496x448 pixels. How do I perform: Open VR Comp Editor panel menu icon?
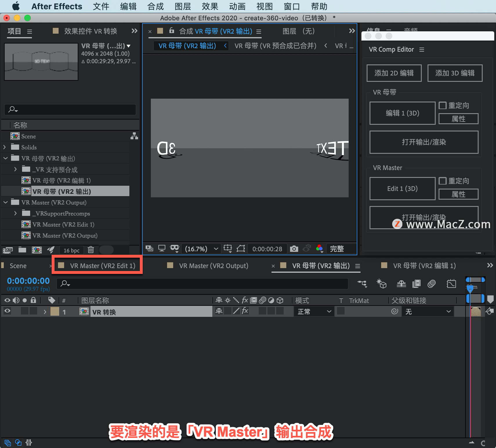coord(422,50)
